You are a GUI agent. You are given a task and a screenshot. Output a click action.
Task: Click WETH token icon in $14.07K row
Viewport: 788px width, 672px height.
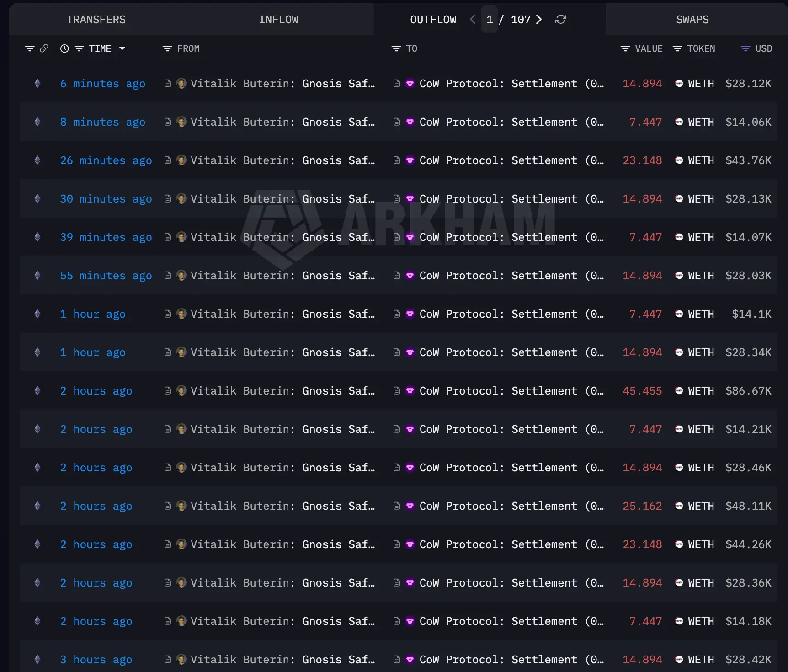[679, 237]
